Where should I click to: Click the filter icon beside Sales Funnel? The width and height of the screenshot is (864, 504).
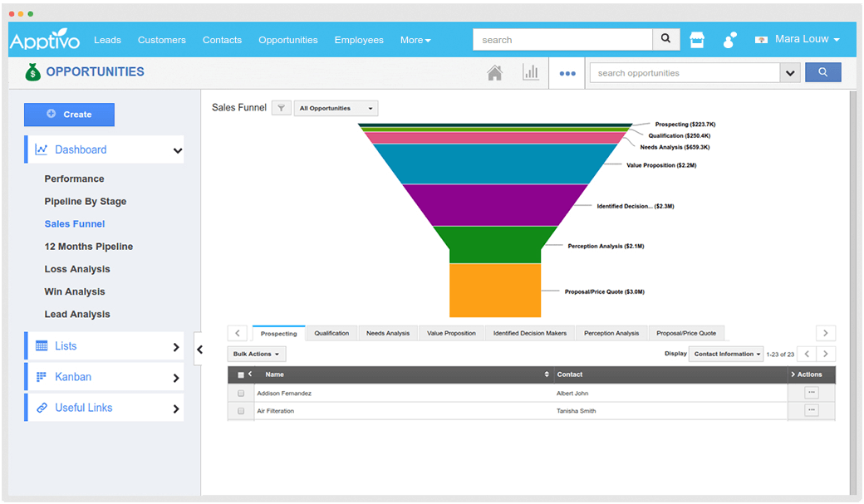282,108
